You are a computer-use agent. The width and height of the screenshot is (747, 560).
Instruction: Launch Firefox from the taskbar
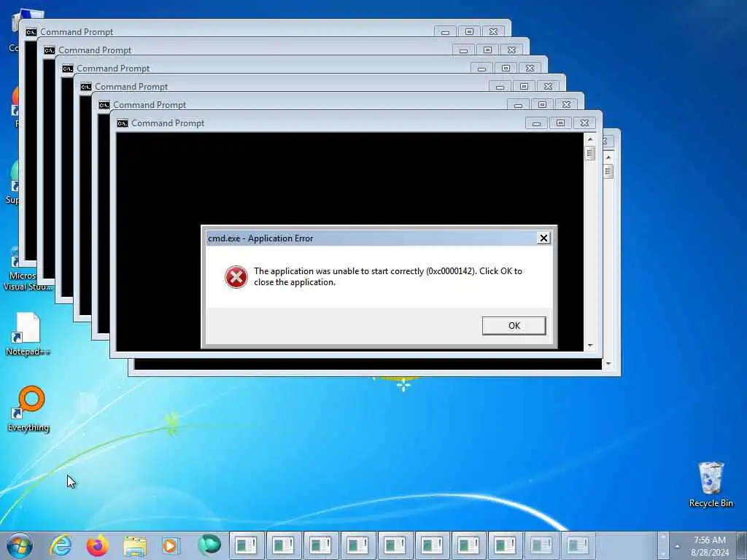coord(98,545)
